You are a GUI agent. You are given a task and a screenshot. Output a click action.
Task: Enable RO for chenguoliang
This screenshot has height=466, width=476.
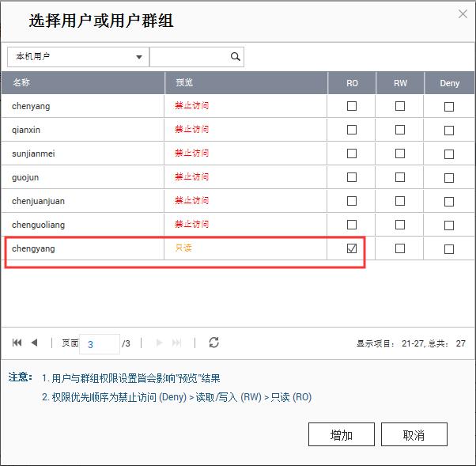[x=352, y=225]
